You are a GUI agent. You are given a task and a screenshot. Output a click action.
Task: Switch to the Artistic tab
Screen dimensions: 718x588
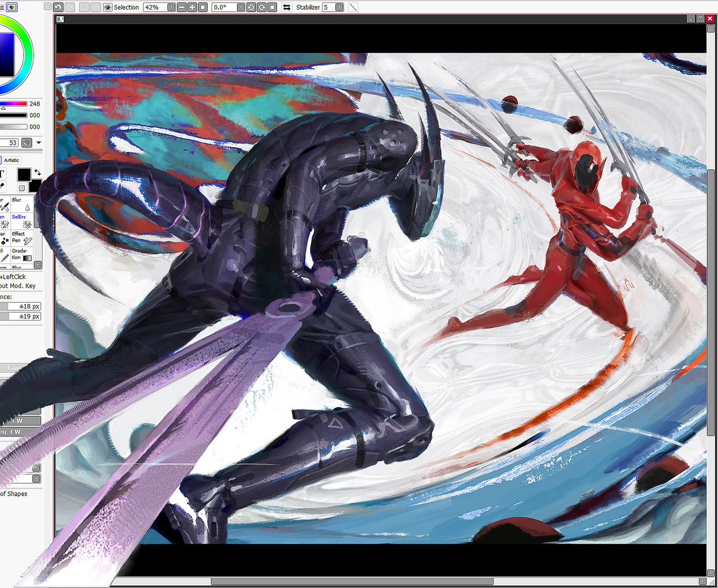tap(11, 160)
